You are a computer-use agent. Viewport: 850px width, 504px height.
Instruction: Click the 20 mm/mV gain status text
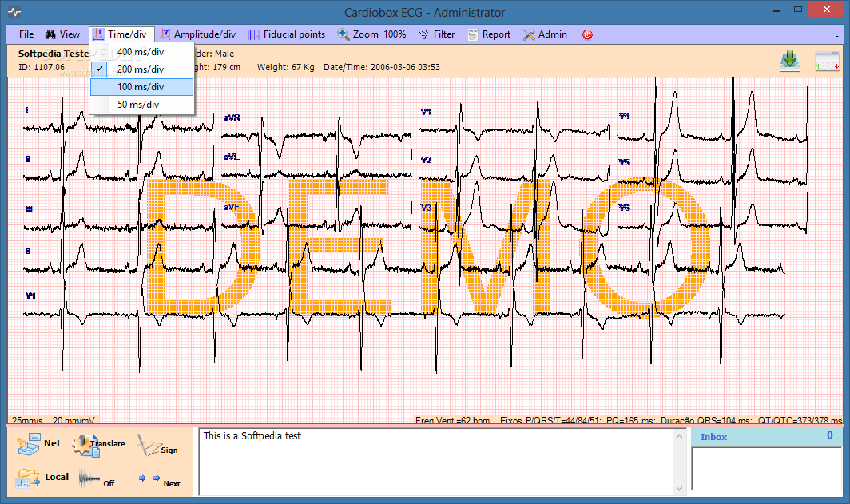tap(73, 420)
